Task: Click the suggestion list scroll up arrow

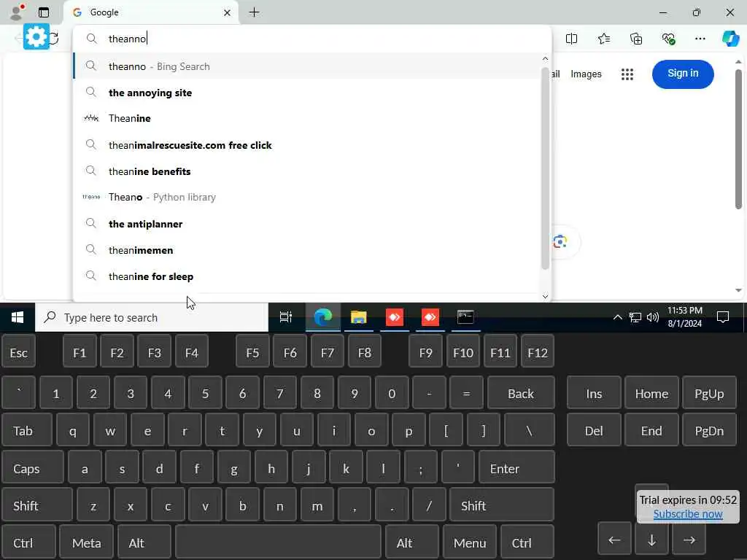Action: (546, 58)
